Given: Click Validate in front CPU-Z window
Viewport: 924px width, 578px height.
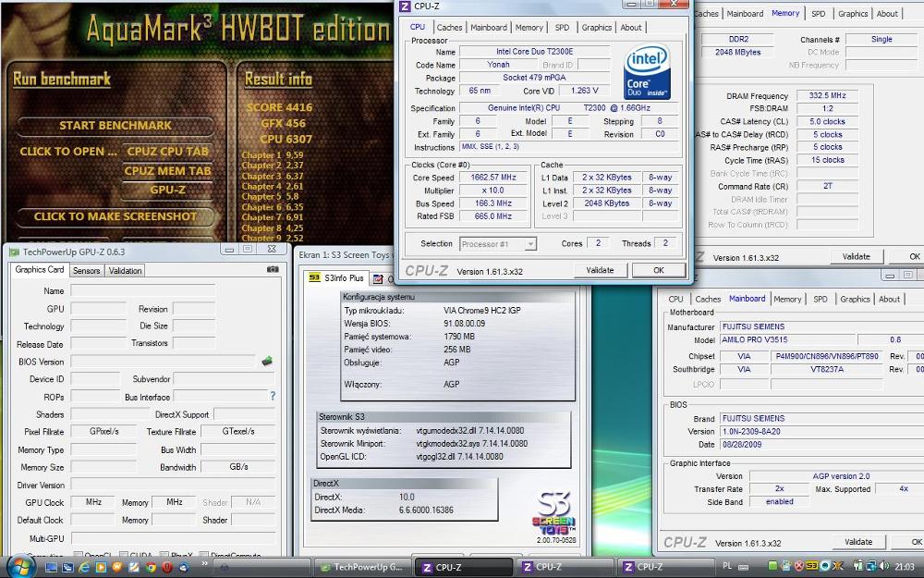Looking at the screenshot, I should click(600, 270).
